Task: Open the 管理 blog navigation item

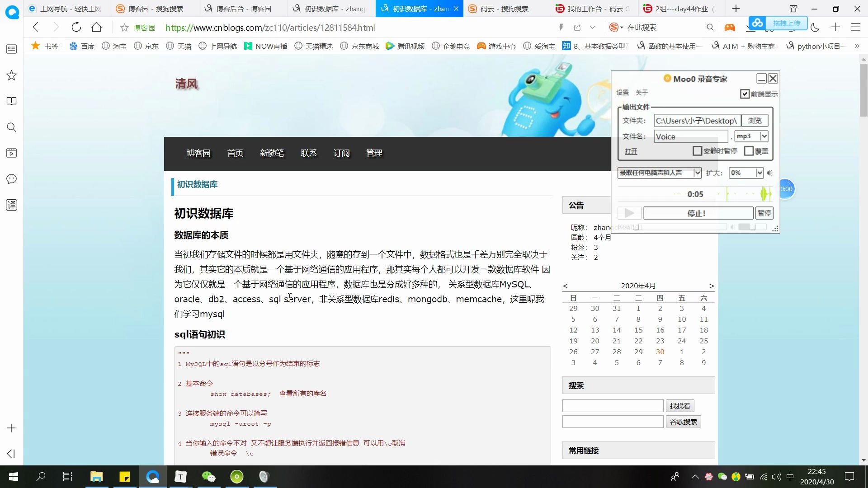Action: click(374, 153)
